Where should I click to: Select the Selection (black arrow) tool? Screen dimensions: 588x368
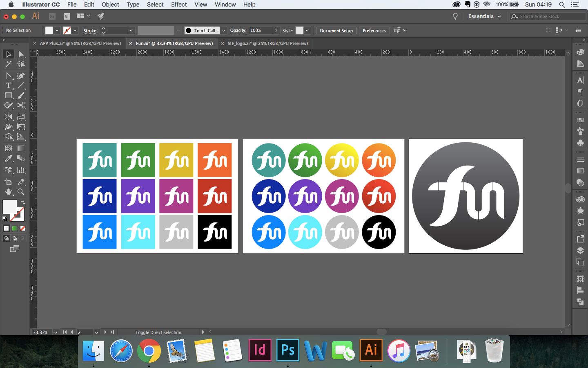[x=8, y=54]
